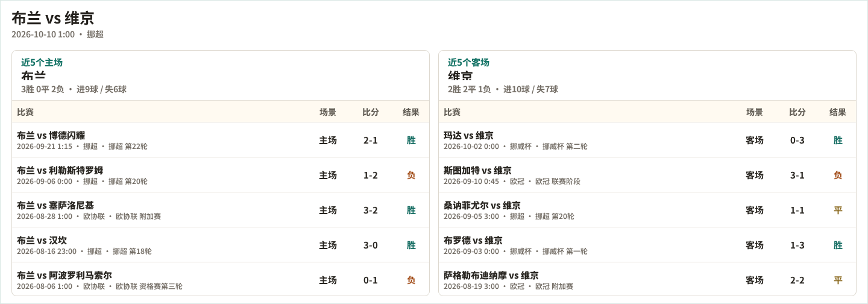Click score 2-1 in 博德闪耀 row
This screenshot has height=304, width=868.
coord(371,140)
